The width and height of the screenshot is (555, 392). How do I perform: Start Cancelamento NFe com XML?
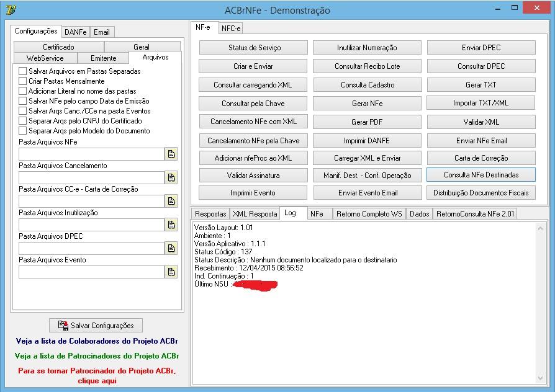[253, 122]
